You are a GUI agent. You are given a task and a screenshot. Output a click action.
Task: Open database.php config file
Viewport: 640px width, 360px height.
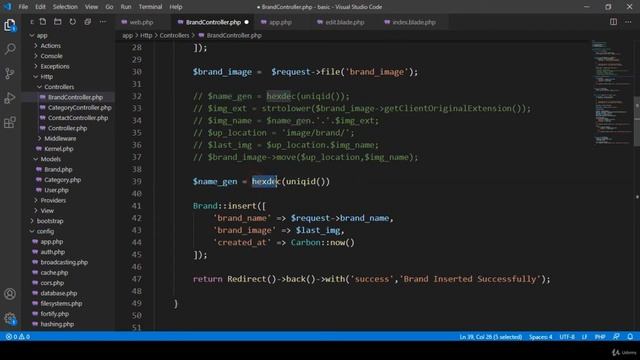coord(59,293)
